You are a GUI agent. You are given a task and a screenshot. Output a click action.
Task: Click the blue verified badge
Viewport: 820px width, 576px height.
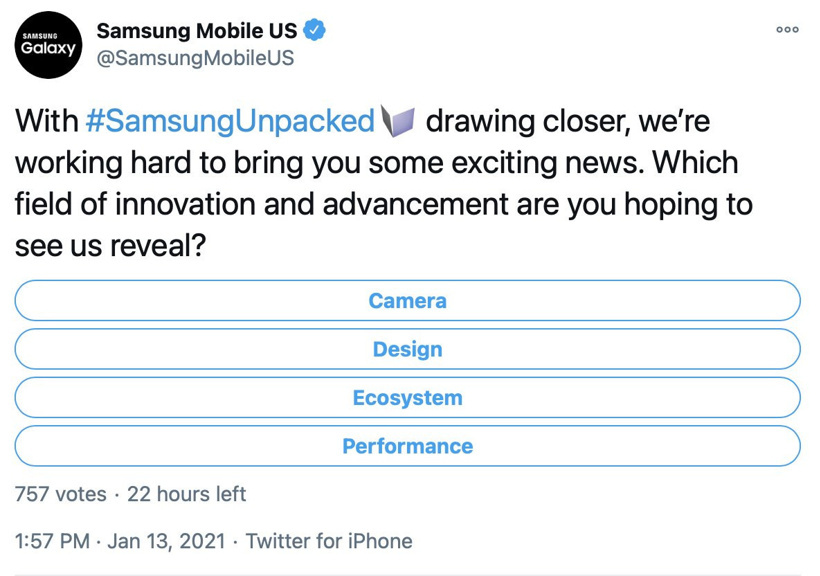315,30
